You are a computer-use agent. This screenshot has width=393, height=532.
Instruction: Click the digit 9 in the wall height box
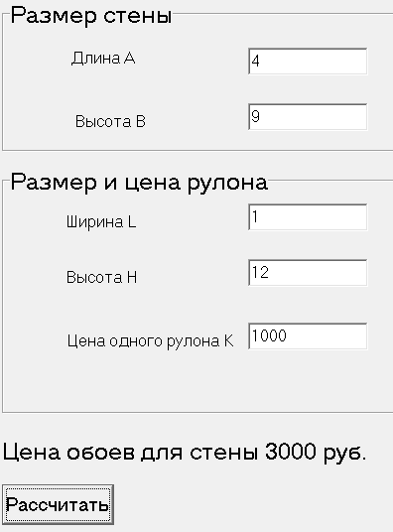[x=256, y=116]
